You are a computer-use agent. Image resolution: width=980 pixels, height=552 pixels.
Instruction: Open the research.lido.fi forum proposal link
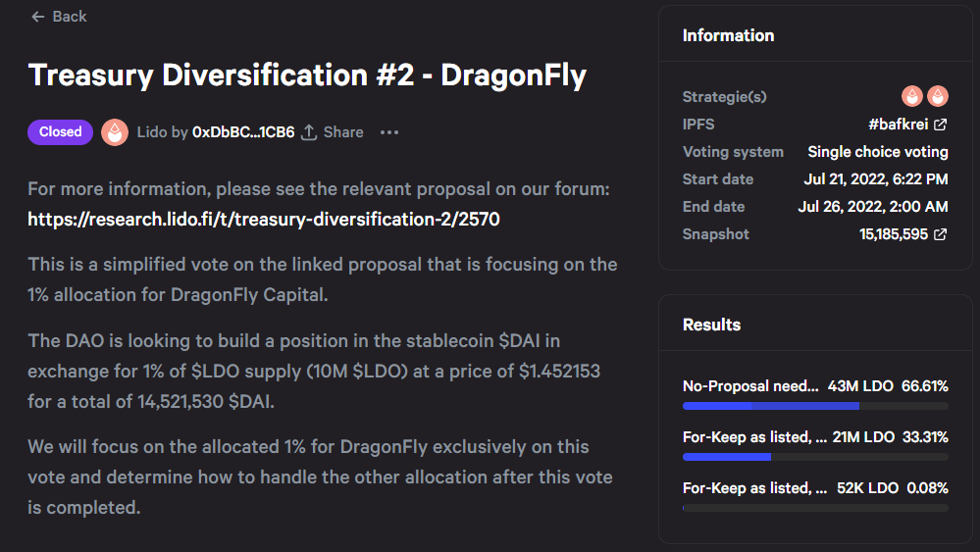coord(264,220)
